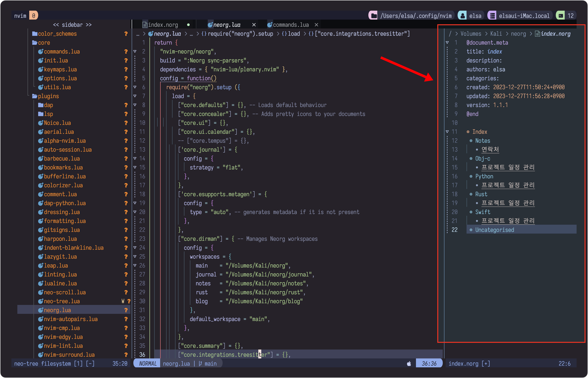This screenshot has width=588, height=378.
Task: Click the user icon next to elsa
Action: pyautogui.click(x=463, y=16)
